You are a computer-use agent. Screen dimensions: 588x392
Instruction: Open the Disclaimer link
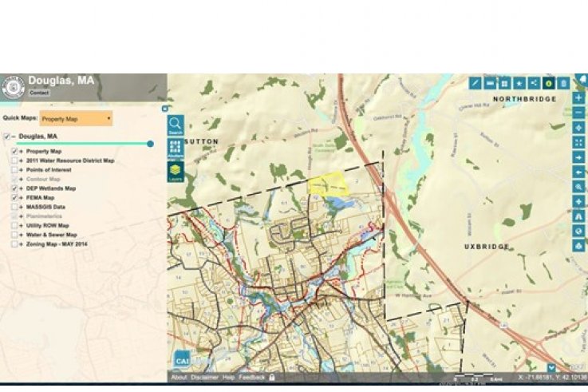[x=204, y=377]
